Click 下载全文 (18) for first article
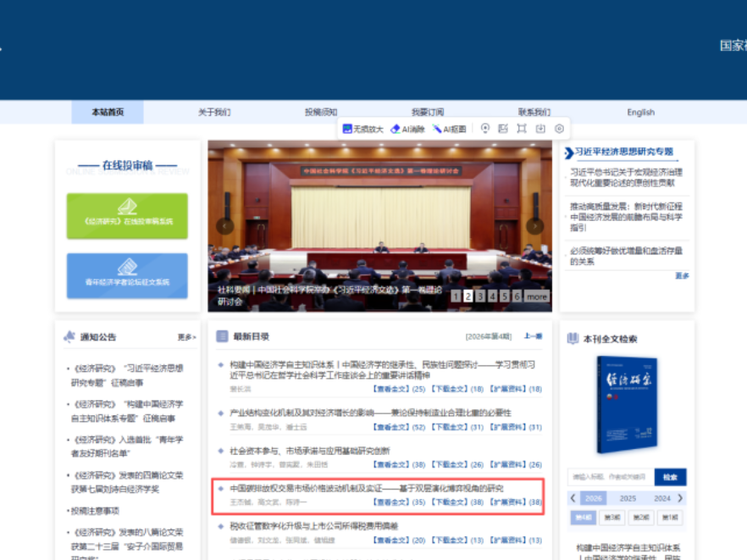 457,389
